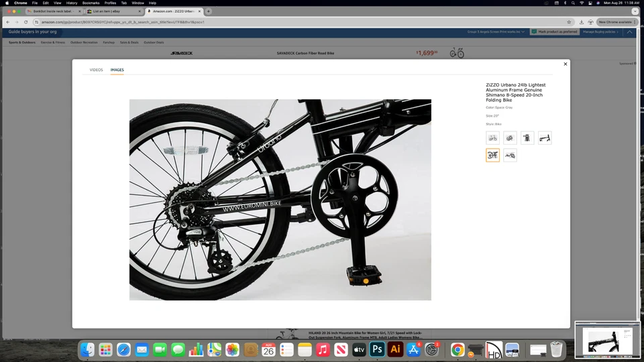Open the Bookmarks menu
The width and height of the screenshot is (644, 362).
coord(91,3)
